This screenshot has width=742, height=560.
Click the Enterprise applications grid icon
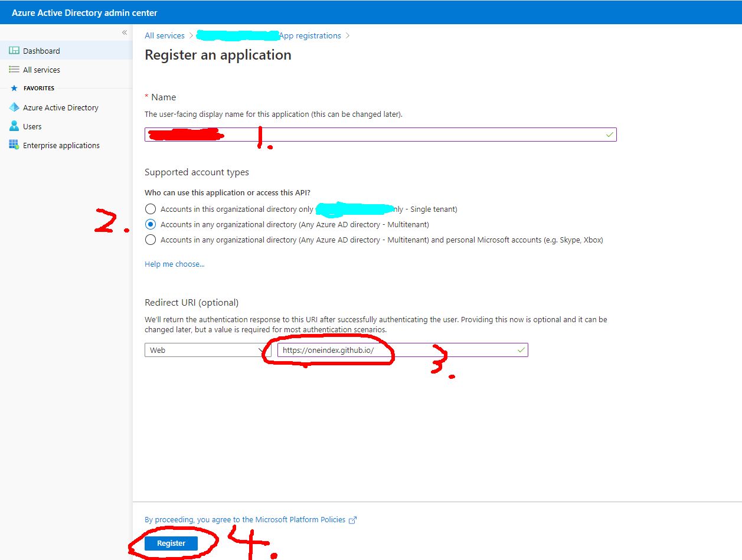point(14,145)
